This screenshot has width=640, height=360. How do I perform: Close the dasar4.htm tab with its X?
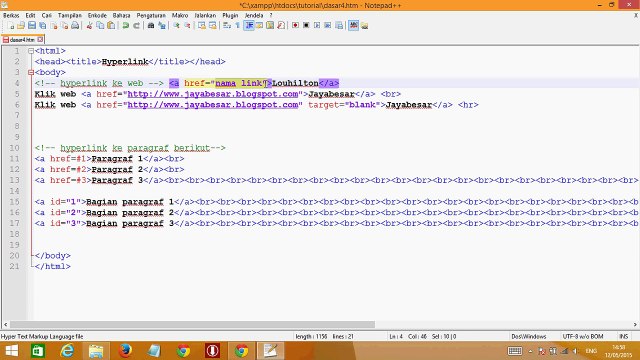(x=40, y=39)
